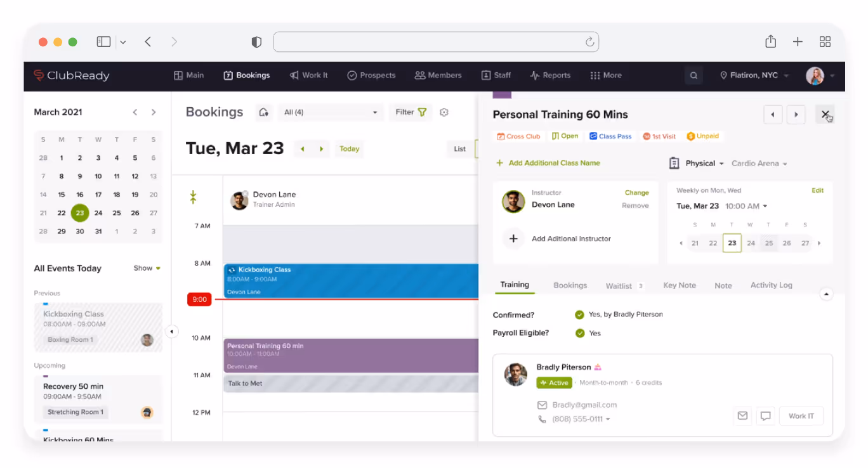Expand phone number dropdown arrow

point(608,420)
